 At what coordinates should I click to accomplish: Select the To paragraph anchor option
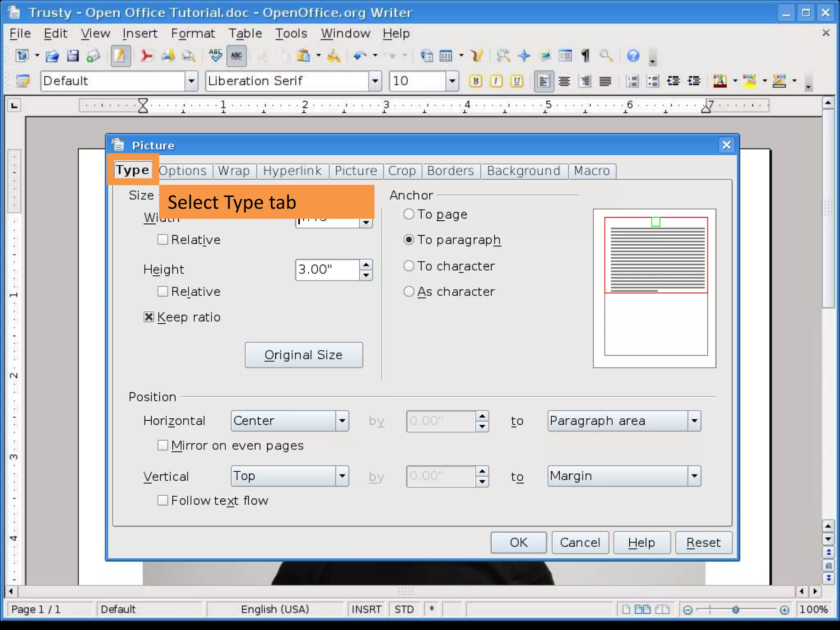click(x=409, y=240)
